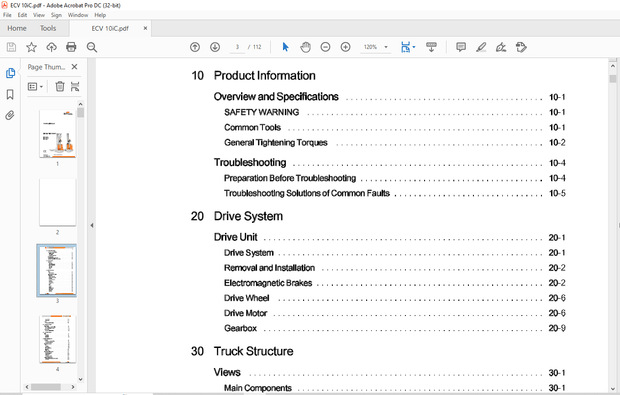Open Removal and Installation entry
620x395 pixels.
click(x=269, y=268)
